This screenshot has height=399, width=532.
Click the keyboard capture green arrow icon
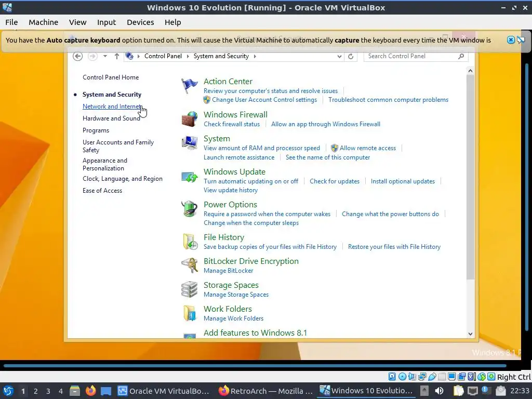(491, 376)
